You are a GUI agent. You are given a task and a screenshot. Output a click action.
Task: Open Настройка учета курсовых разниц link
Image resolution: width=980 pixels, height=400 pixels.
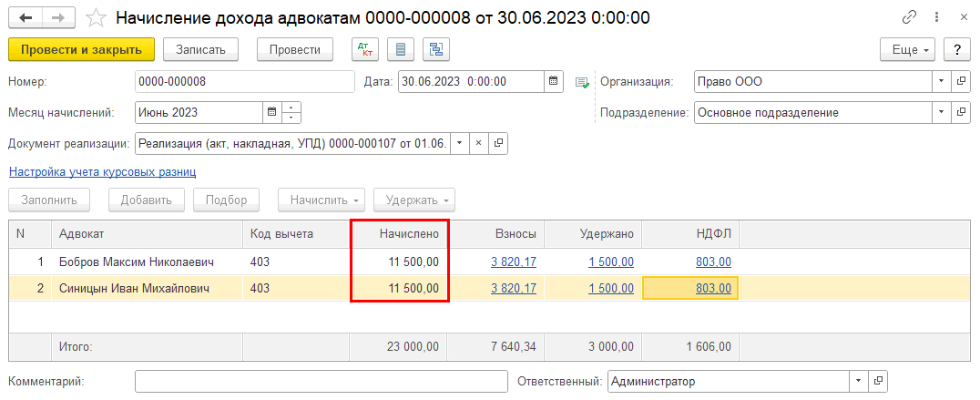click(102, 171)
